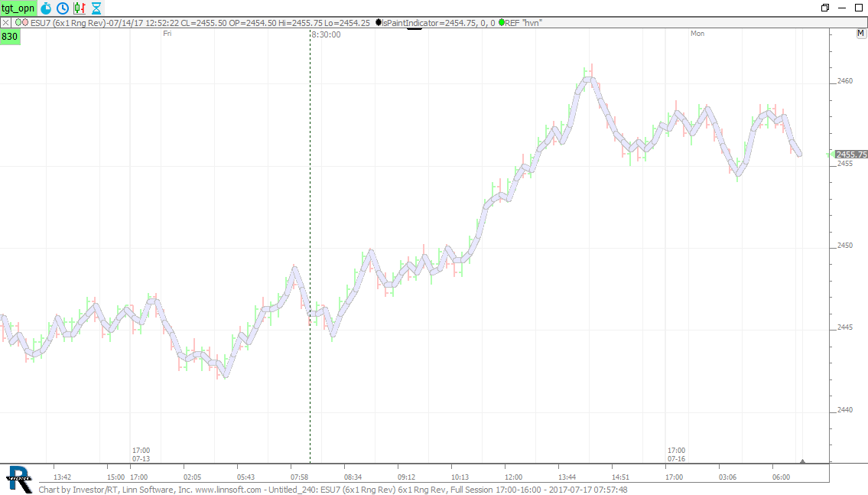Click the 17:00 07-16 session label
Image resolution: width=868 pixels, height=495 pixels.
677,454
